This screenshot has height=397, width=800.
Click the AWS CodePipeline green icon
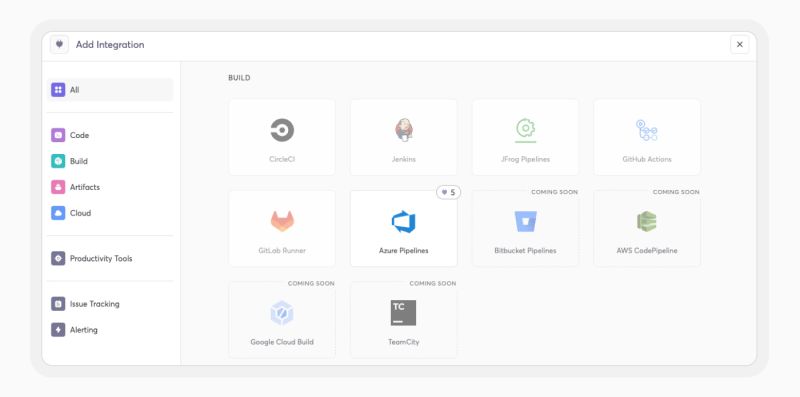646,221
